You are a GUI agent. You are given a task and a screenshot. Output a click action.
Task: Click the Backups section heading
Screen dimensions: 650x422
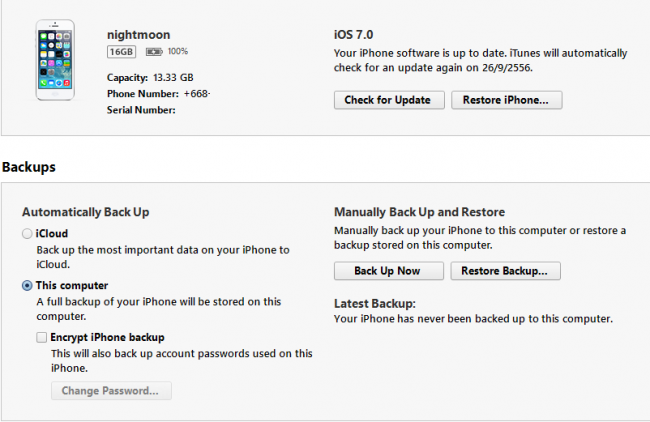point(28,166)
